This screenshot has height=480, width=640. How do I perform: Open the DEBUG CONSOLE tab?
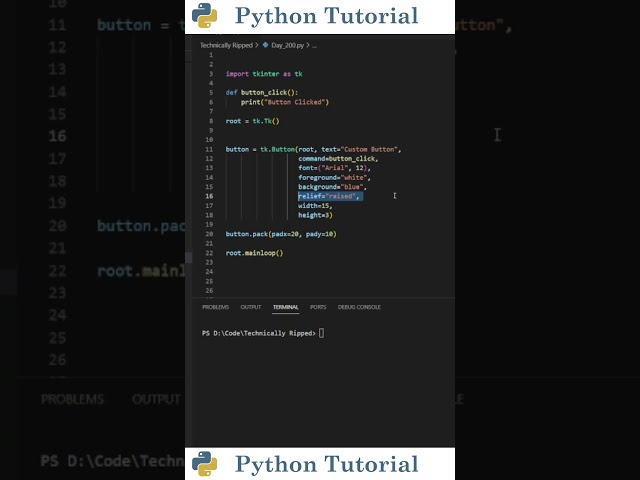(x=359, y=307)
